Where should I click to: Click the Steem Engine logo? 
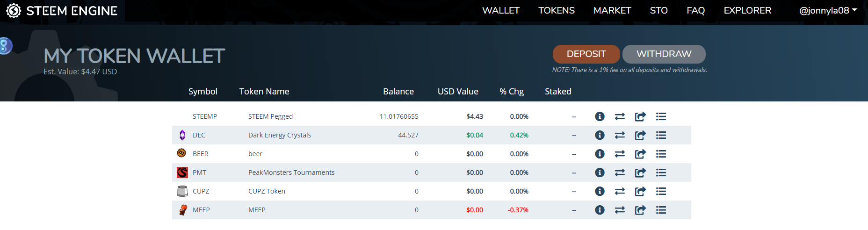click(62, 10)
